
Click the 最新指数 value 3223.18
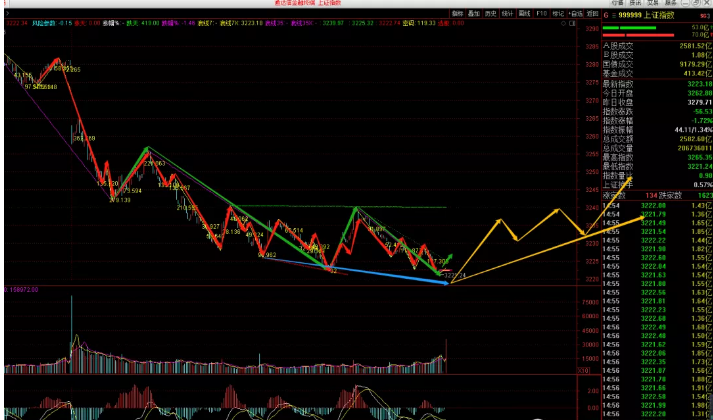[699, 84]
